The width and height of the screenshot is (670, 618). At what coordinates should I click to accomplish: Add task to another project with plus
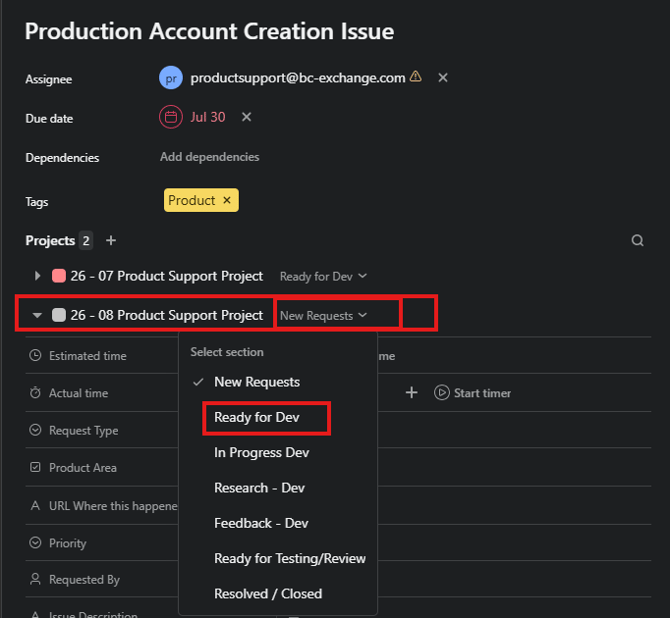111,241
